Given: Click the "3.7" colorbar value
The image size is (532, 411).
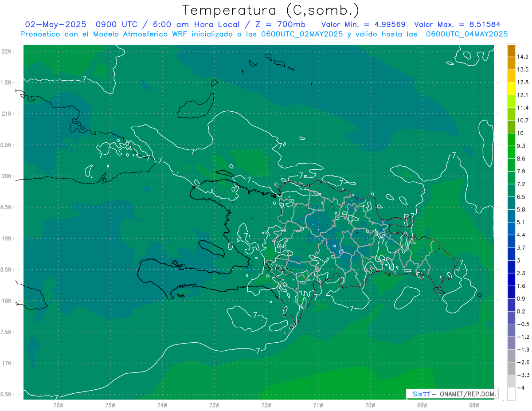Looking at the screenshot, I should [x=521, y=248].
